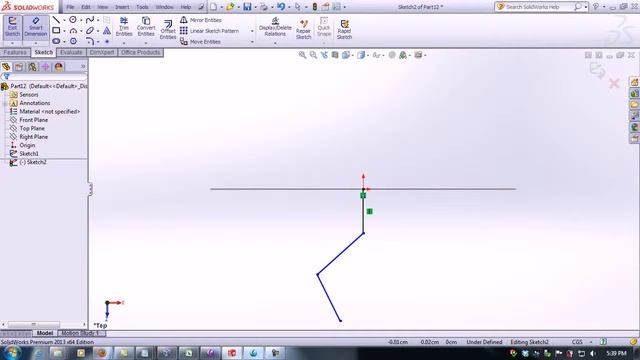
Task: Switch to the Evaluate tab
Action: (x=71, y=52)
